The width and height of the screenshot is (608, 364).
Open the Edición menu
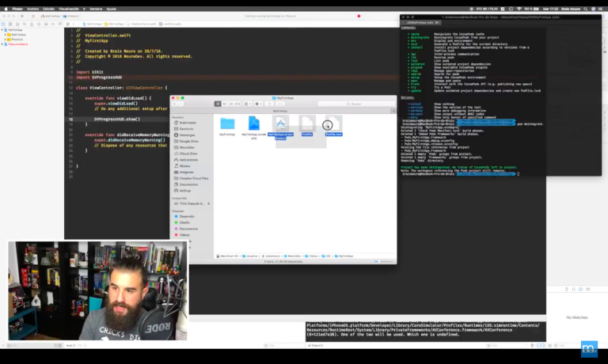(x=48, y=9)
